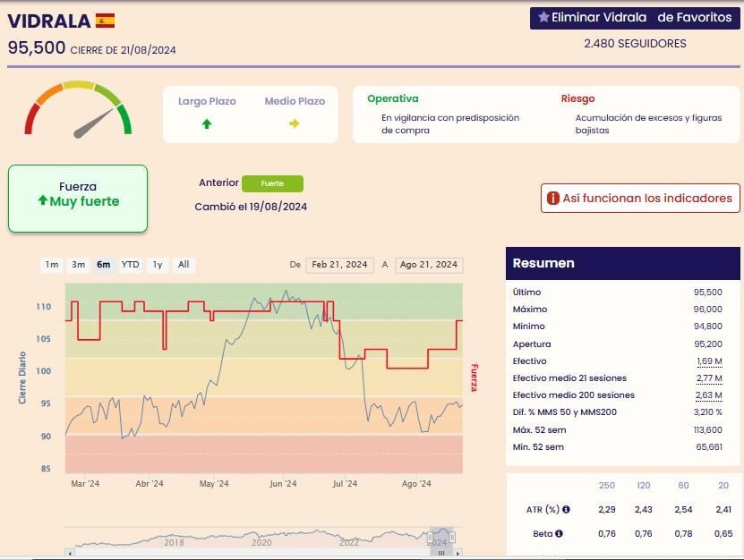Click the 120 column header in ATR table

point(644,486)
